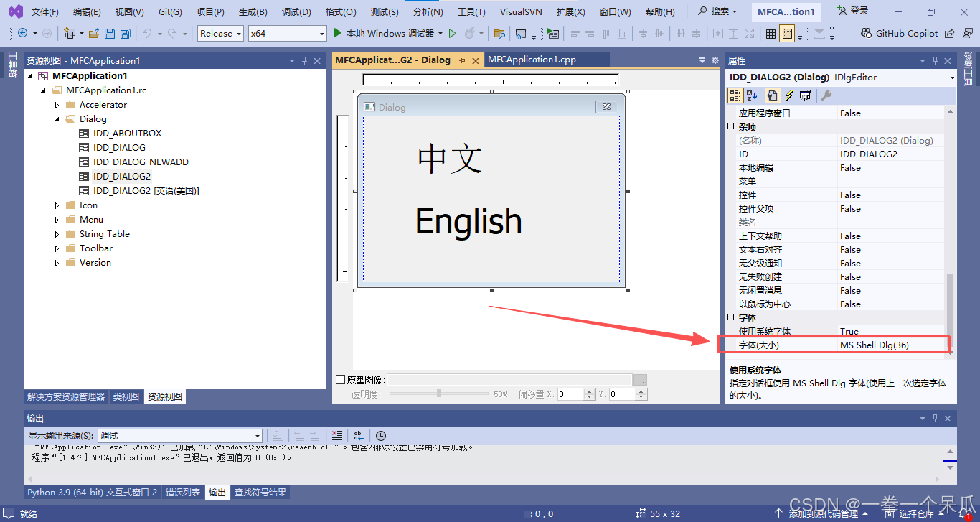Open 查找符号结果 tab
Viewport: 980px width, 522px height.
261,493
